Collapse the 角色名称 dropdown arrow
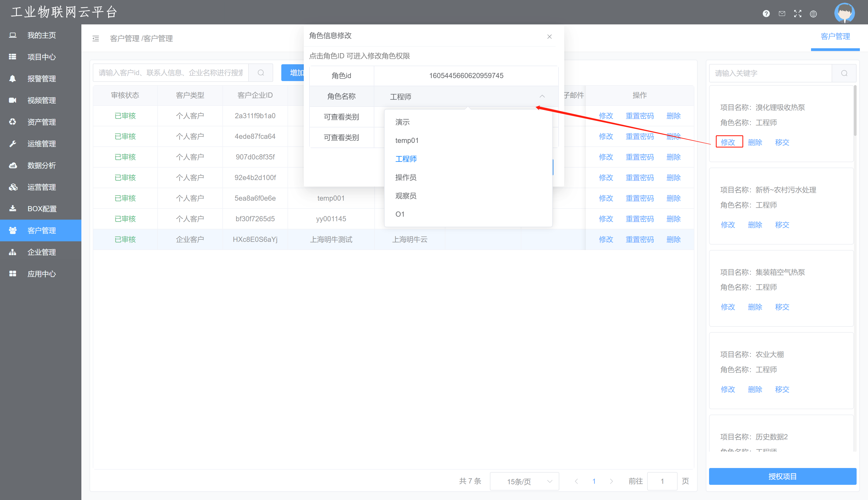 coord(542,97)
